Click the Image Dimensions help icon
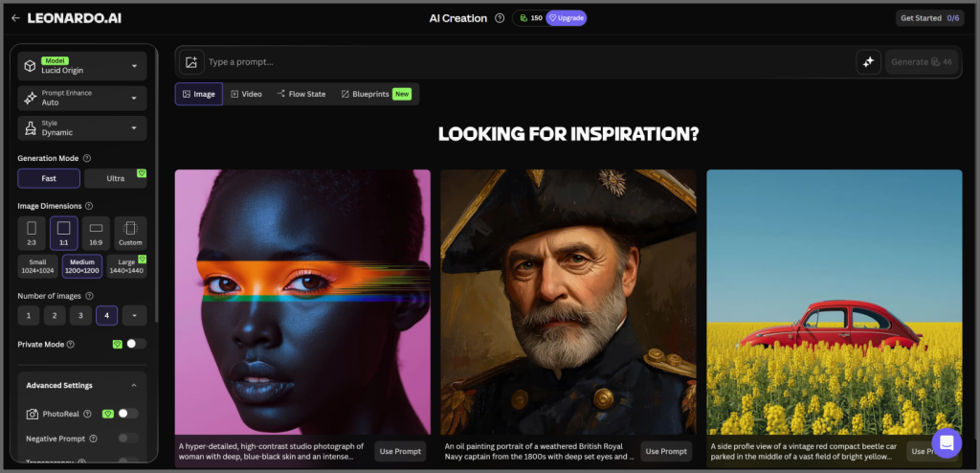This screenshot has height=473, width=980. pos(89,206)
